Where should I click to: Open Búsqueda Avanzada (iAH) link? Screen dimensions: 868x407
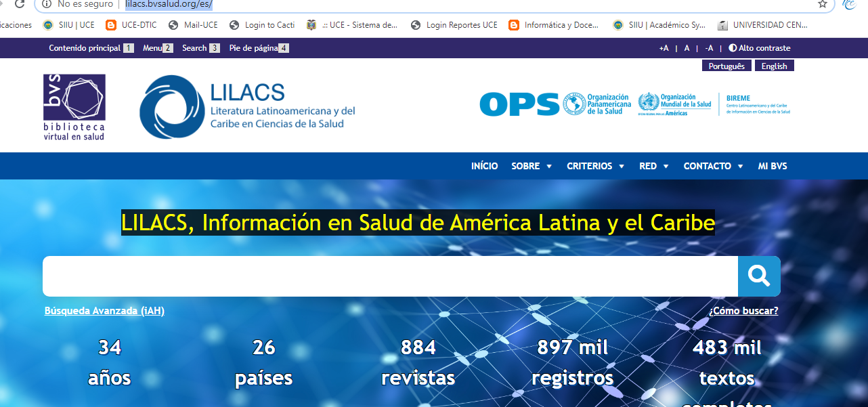coord(104,311)
